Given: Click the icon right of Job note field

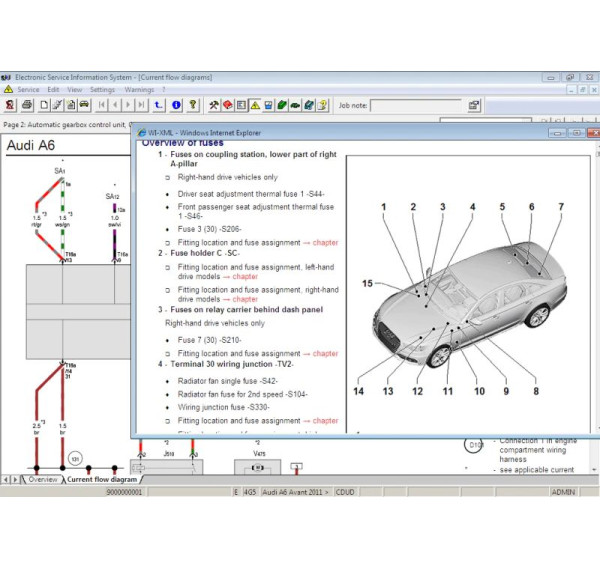Looking at the screenshot, I should (476, 104).
